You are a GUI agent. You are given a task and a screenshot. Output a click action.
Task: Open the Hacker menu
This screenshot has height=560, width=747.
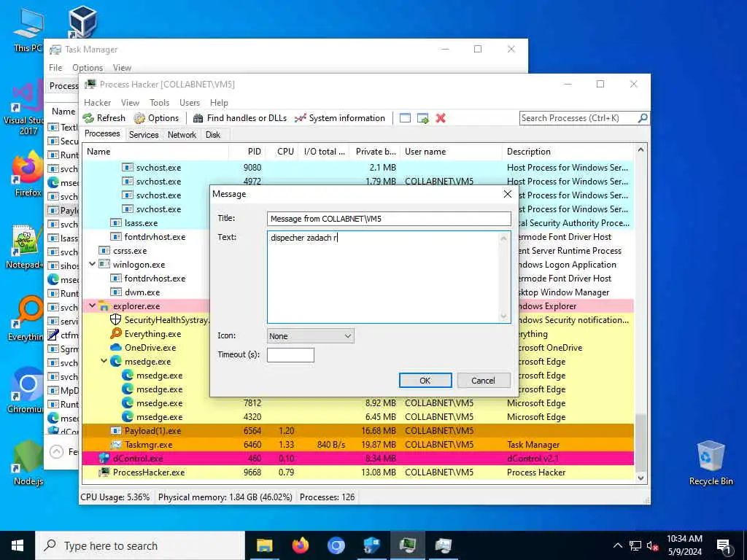pyautogui.click(x=97, y=102)
